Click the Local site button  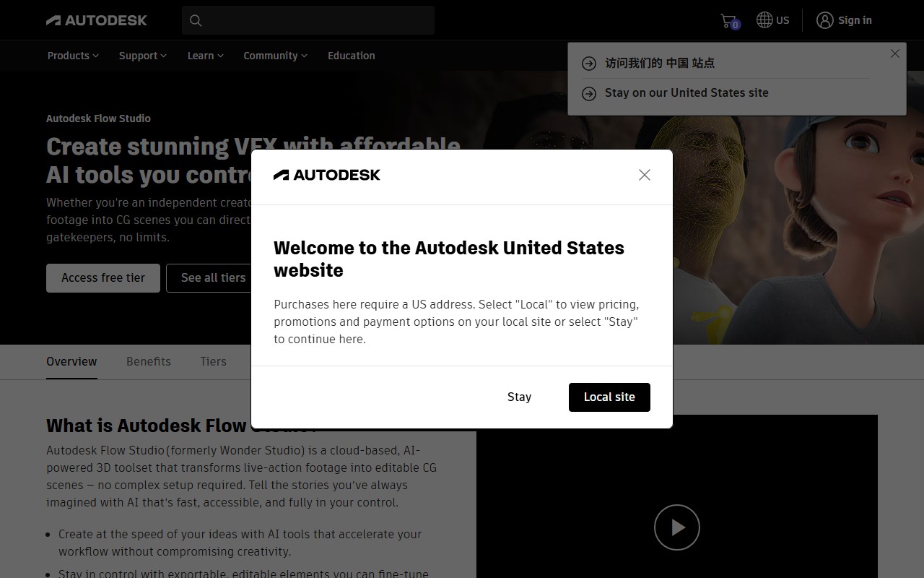609,397
